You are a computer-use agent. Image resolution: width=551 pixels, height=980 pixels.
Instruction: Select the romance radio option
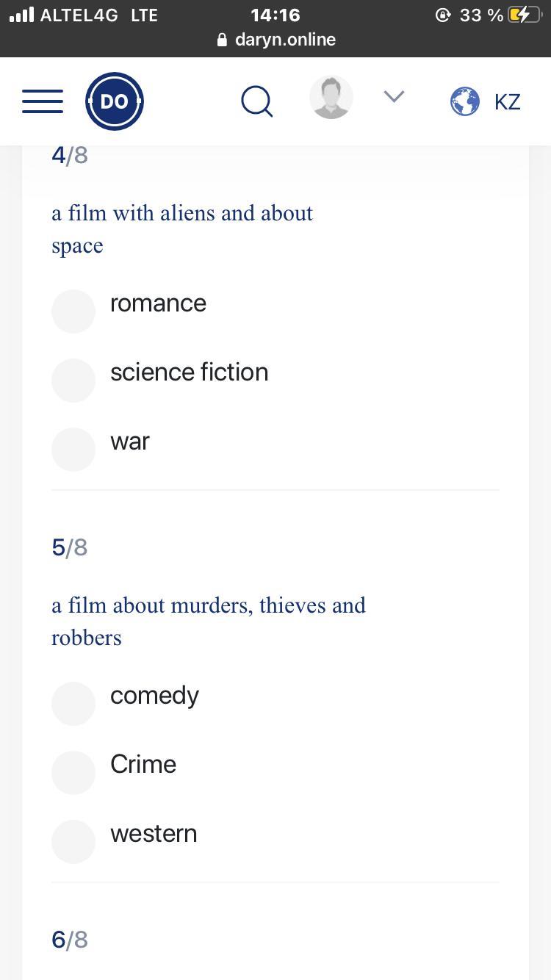[x=73, y=311]
